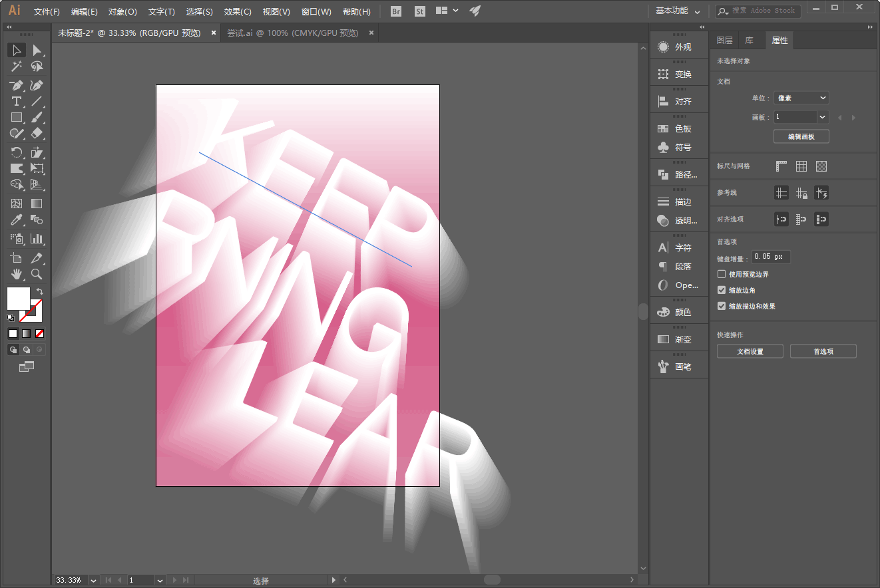Open the 路径 pathfinder panel
The width and height of the screenshot is (880, 588).
(679, 174)
